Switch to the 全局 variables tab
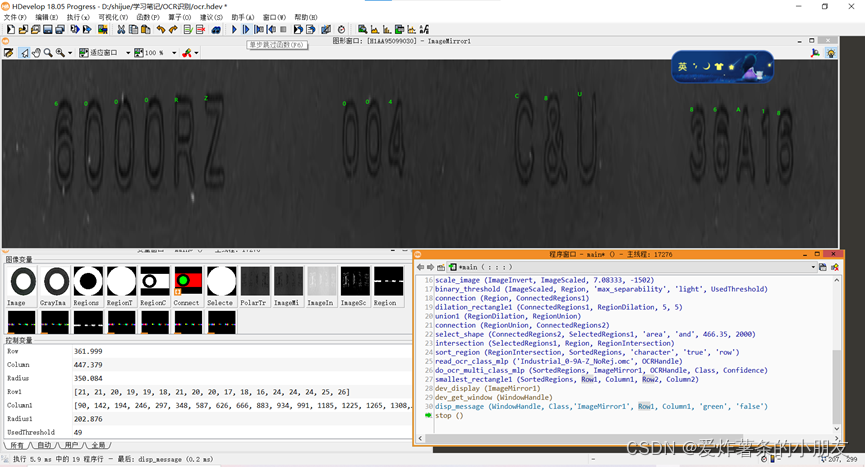 click(98, 445)
